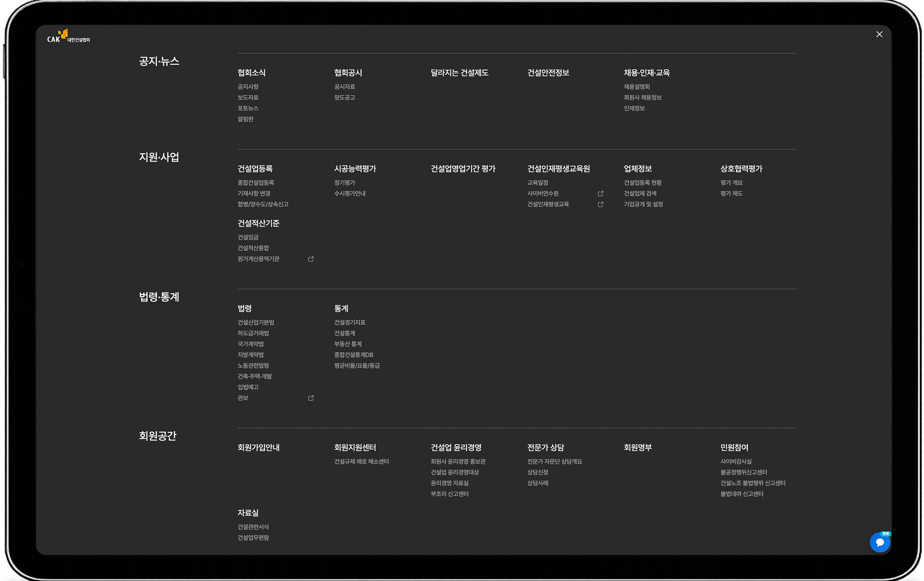The image size is (924, 581).
Task: Open 종합건설통계DB link
Action: coord(354,355)
